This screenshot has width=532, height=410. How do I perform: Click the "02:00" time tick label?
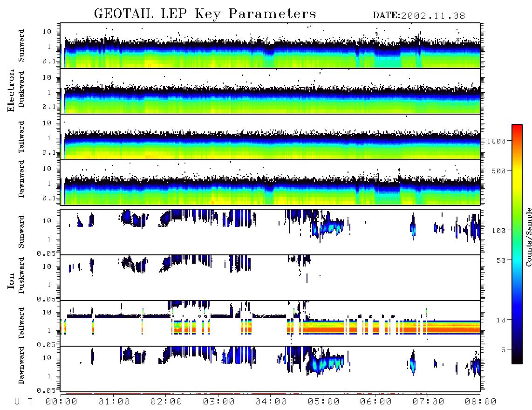click(166, 402)
